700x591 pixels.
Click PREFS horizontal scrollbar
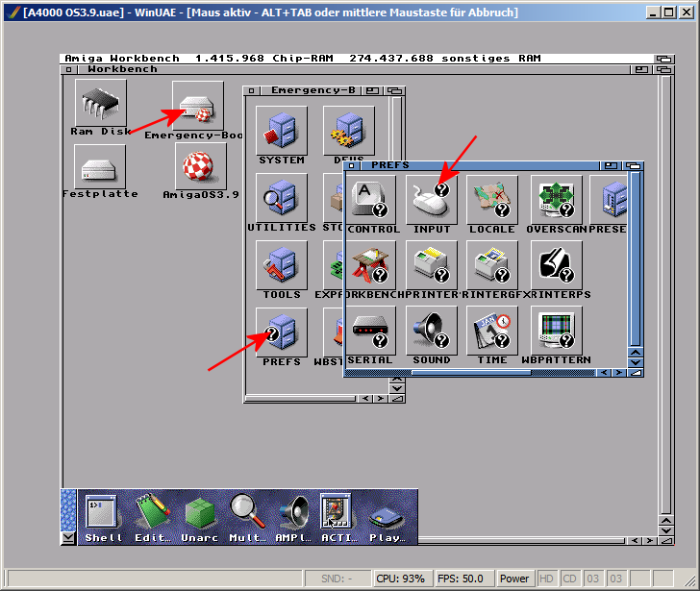point(471,373)
